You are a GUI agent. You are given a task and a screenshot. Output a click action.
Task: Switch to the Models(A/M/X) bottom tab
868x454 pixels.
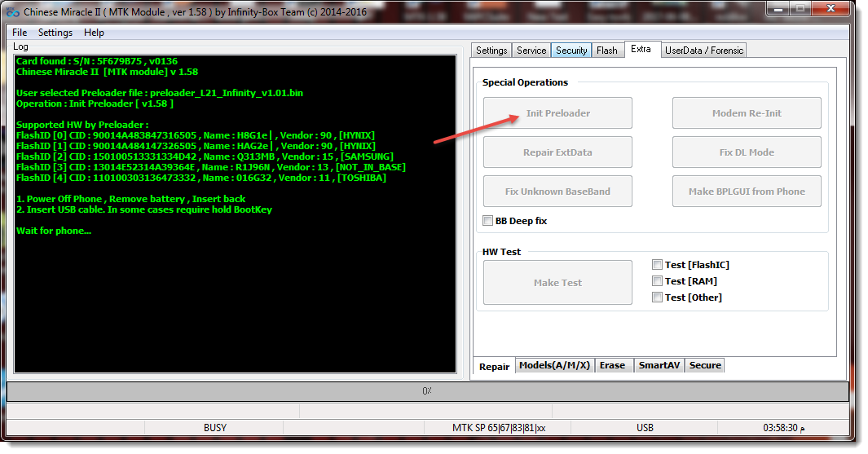point(555,365)
